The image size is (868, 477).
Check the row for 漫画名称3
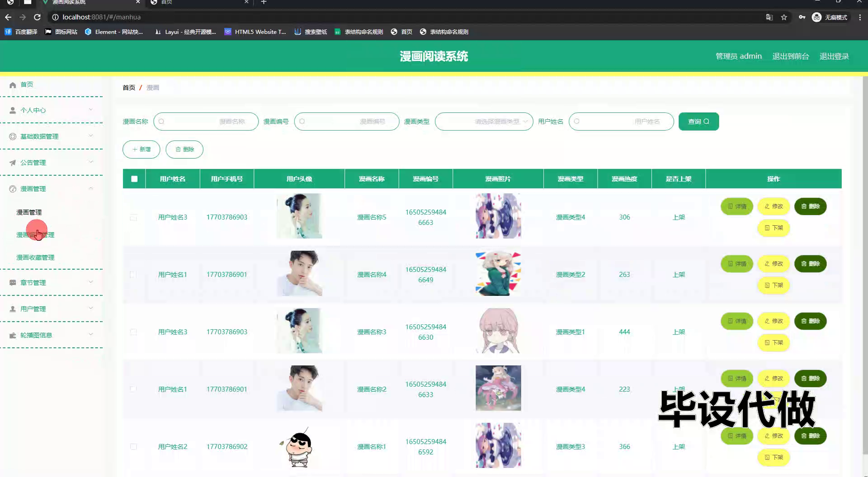point(133,332)
